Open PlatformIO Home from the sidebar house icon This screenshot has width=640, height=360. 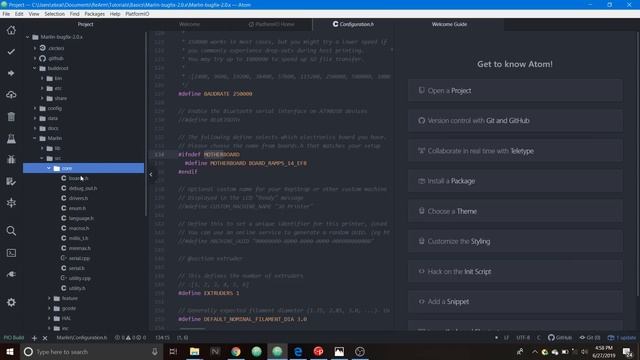[11, 30]
